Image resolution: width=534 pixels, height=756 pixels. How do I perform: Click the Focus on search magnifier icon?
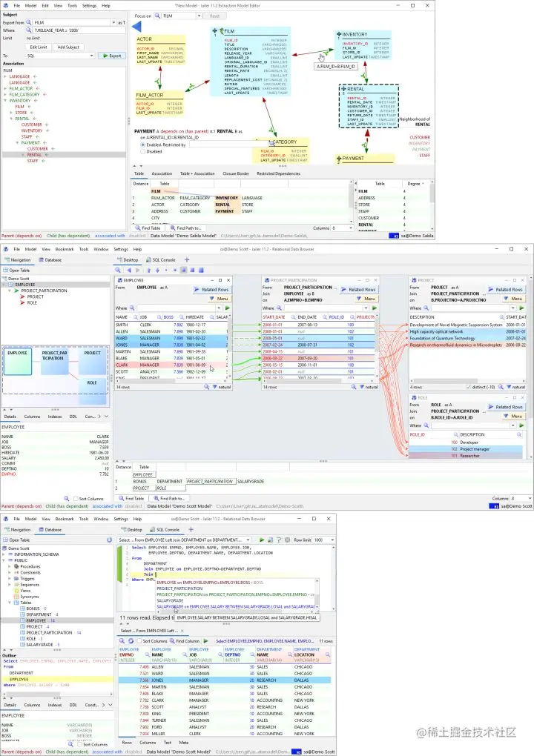157,16
